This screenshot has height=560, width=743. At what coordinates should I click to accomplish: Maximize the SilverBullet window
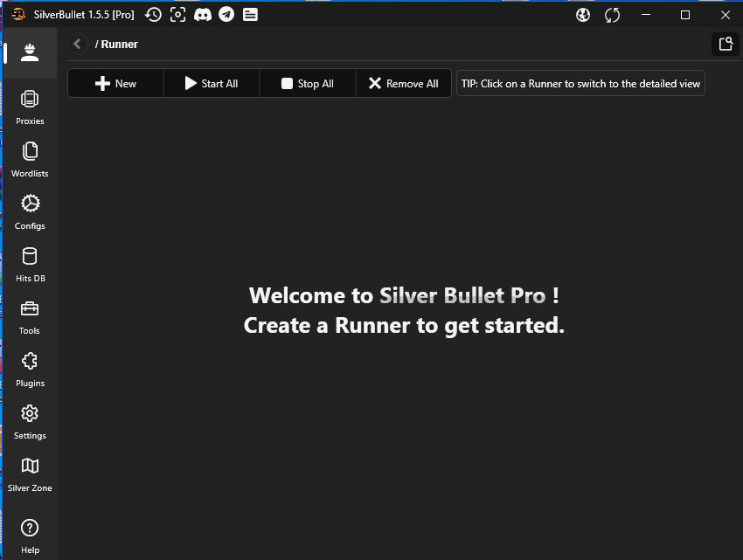(685, 15)
